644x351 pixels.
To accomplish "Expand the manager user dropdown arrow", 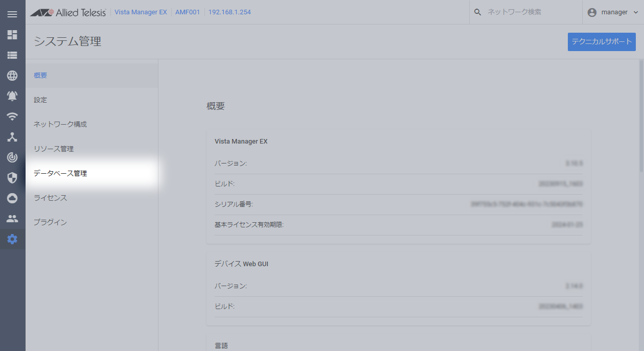I will tap(635, 12).
